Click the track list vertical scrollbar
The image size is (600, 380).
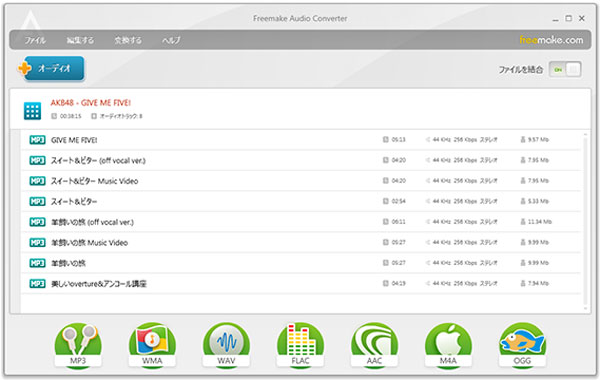585,221
